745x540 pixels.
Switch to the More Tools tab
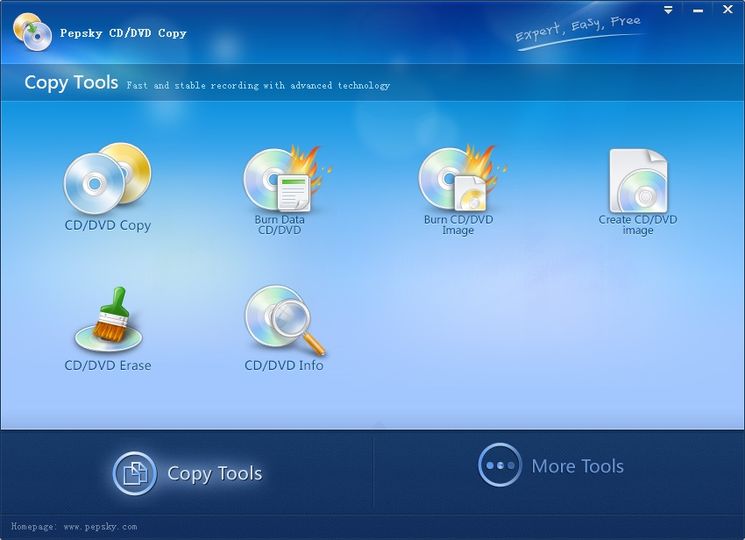tap(551, 465)
